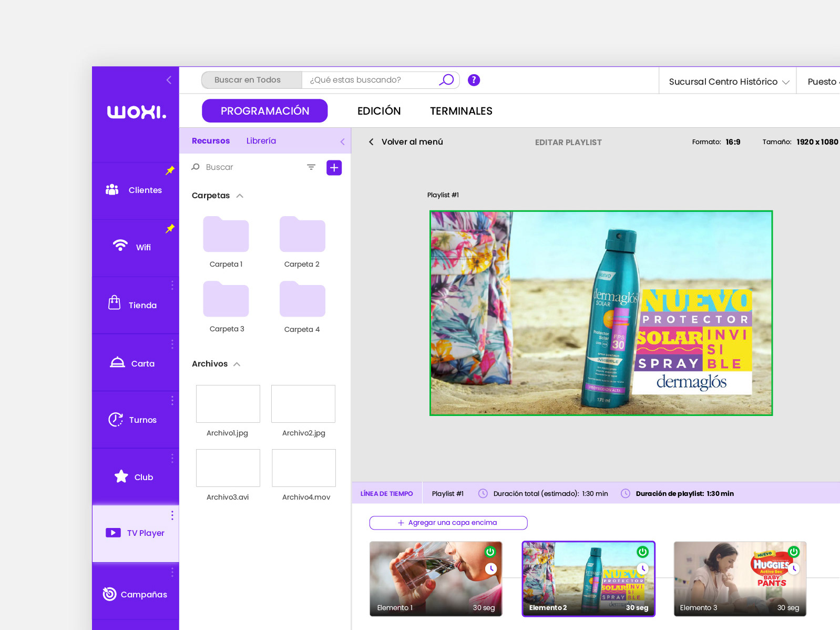Select Elemento 1 timeline thumbnail

[436, 579]
